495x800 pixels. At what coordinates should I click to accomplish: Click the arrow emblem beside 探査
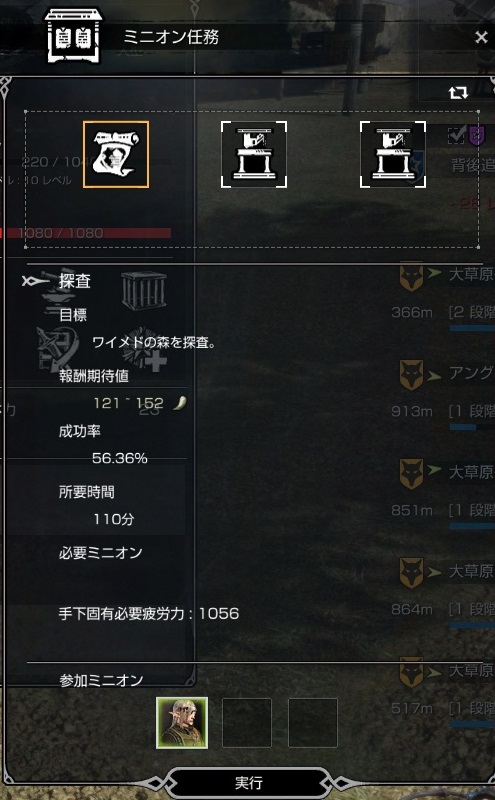35,281
